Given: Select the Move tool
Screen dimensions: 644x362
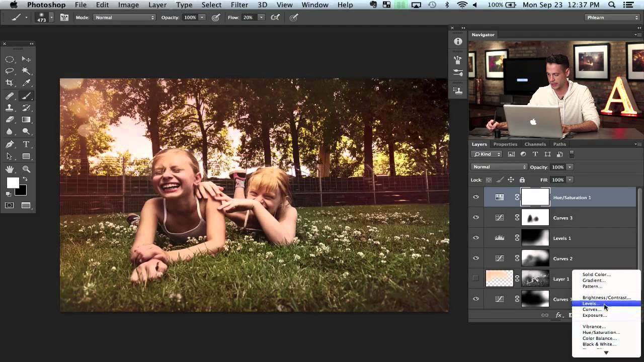Looking at the screenshot, I should (x=26, y=59).
